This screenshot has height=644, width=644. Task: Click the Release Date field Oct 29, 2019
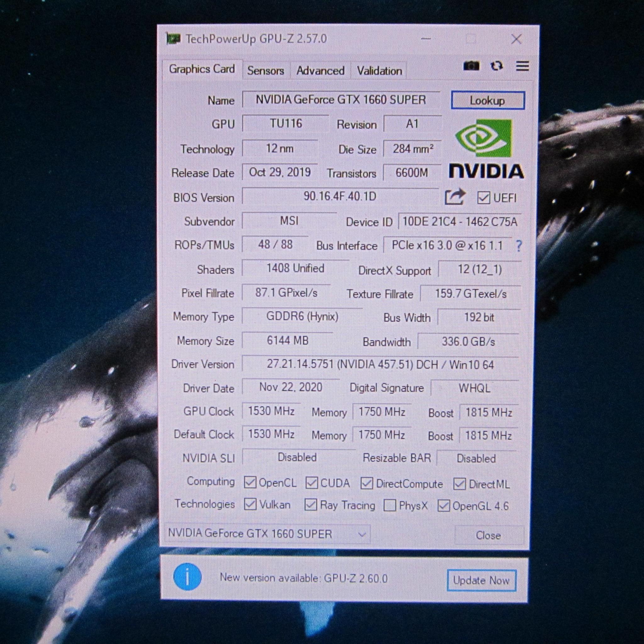pos(280,172)
